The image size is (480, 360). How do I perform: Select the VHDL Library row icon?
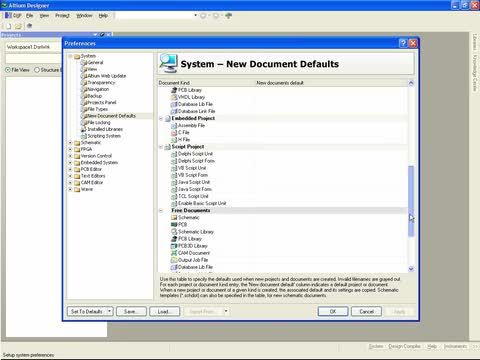point(174,97)
